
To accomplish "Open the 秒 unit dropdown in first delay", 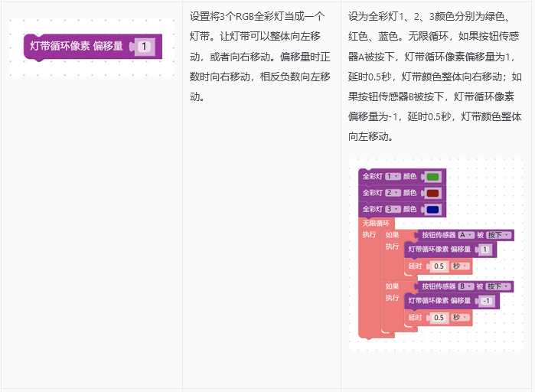I will coord(460,266).
